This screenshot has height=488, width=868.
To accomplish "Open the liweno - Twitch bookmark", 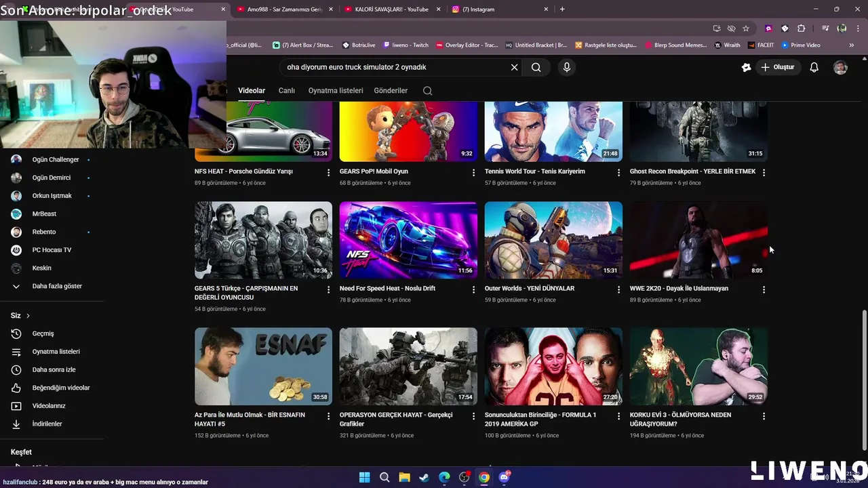I will click(x=406, y=45).
